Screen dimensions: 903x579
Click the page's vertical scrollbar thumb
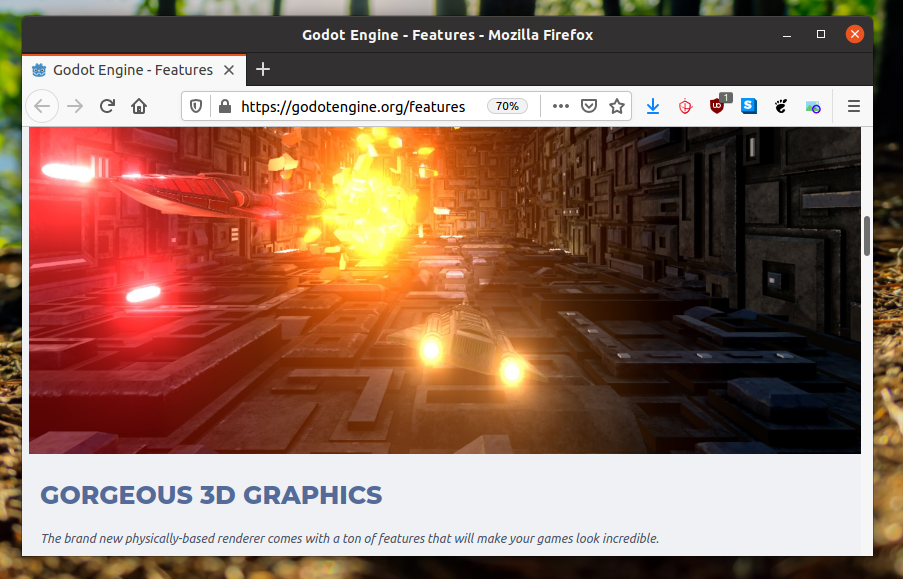coord(867,235)
